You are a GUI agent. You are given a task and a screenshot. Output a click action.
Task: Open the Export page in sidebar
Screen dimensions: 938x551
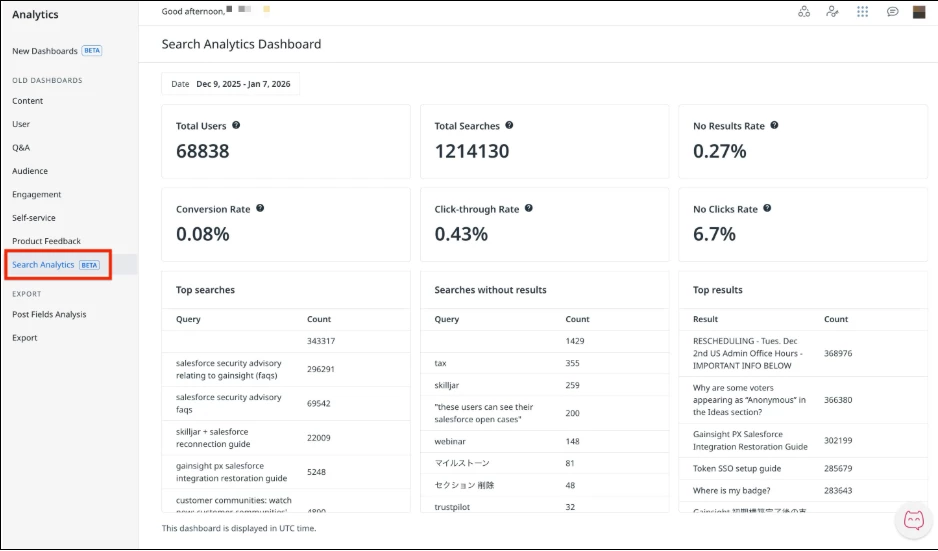(25, 338)
